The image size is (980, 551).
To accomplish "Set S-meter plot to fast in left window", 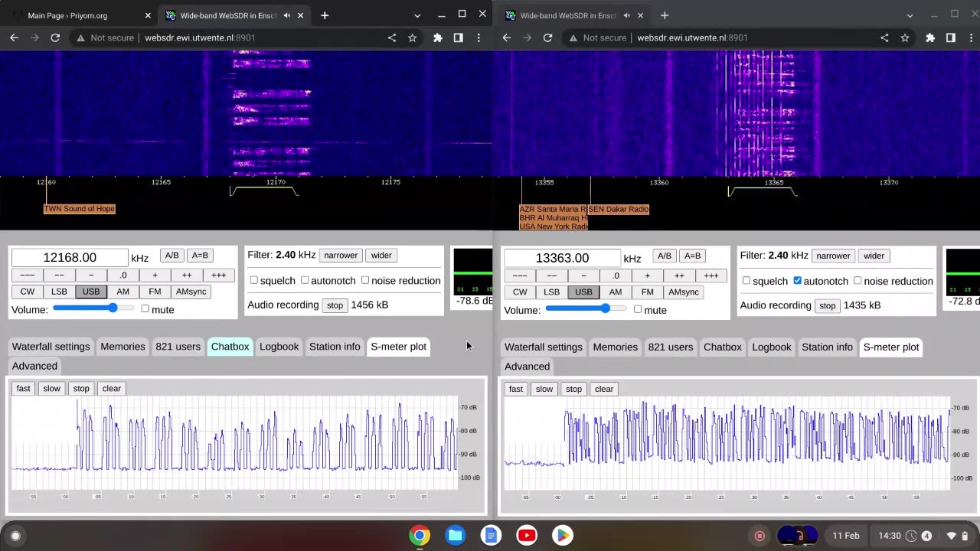I will pyautogui.click(x=24, y=388).
